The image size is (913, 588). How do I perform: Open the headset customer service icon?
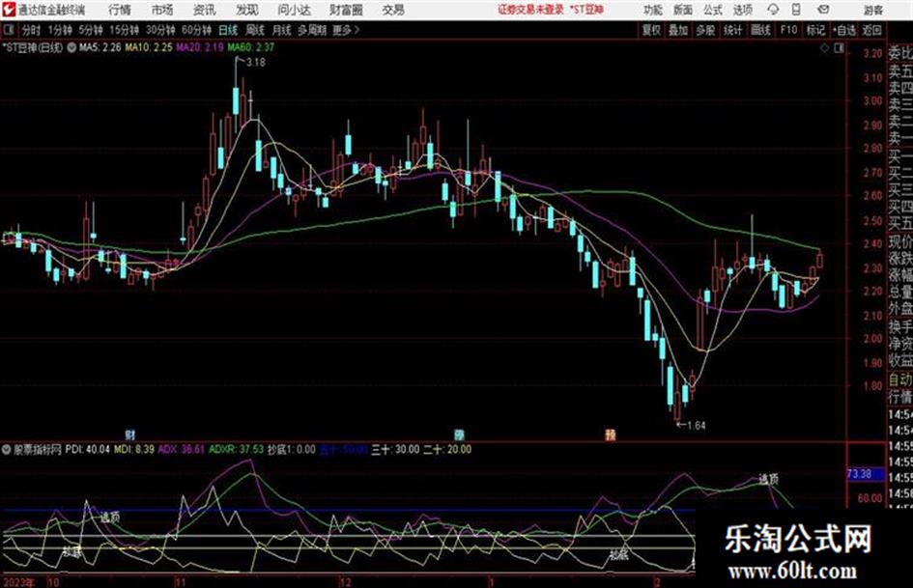tap(773, 10)
